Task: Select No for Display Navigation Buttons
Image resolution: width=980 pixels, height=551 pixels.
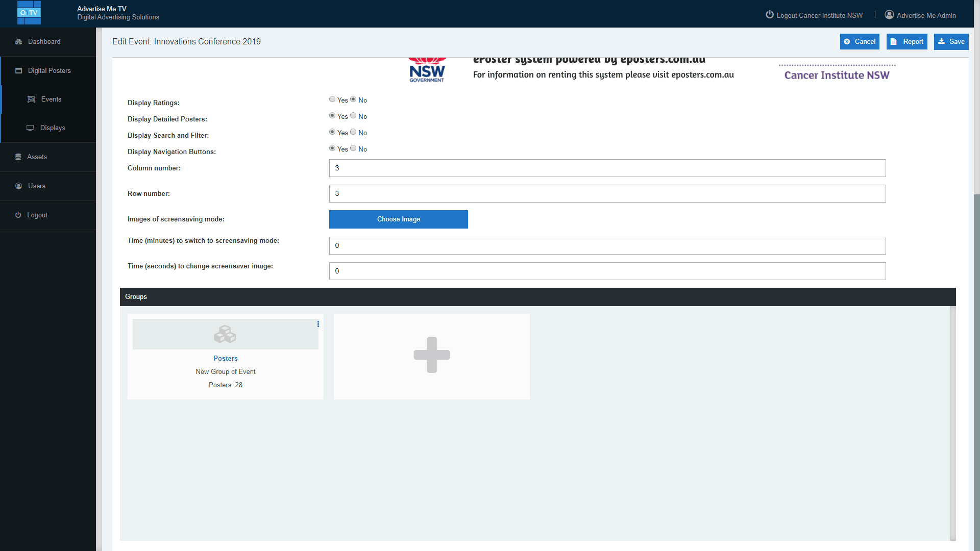Action: [353, 148]
